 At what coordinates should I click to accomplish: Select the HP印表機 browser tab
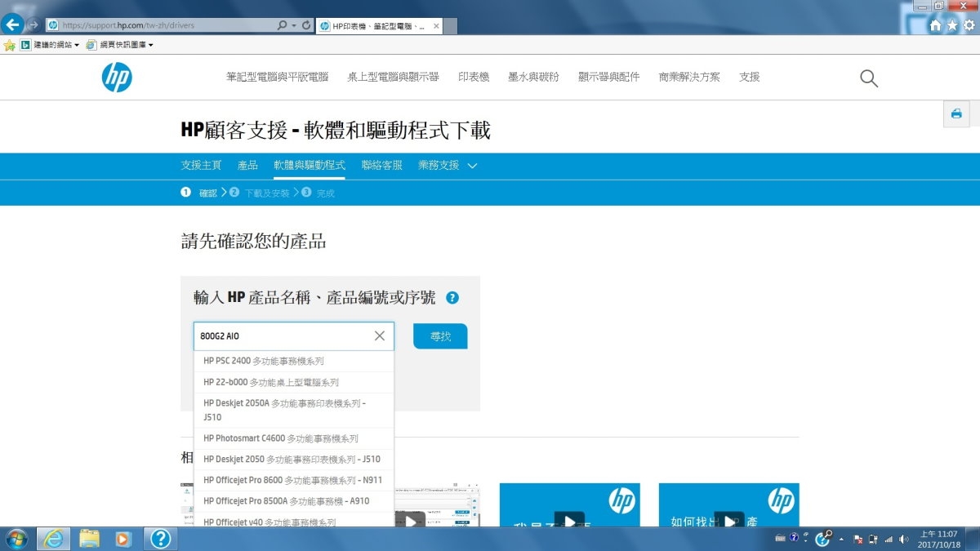378,26
